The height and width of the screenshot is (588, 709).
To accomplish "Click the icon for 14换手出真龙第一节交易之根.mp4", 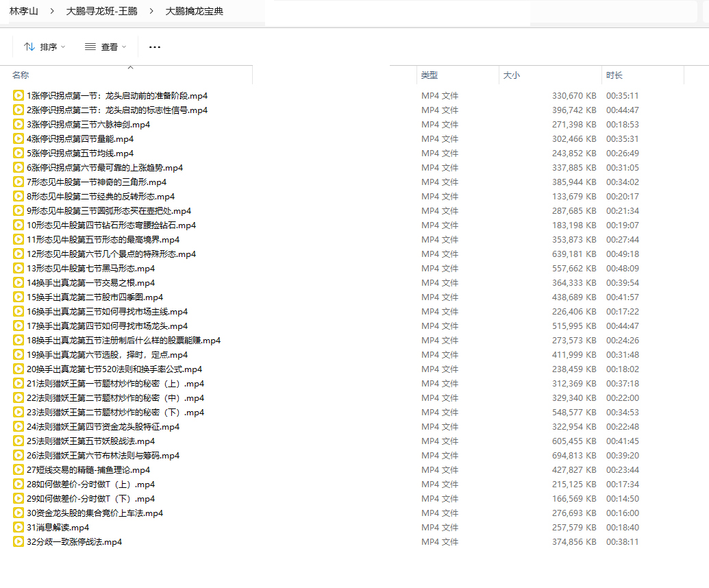I will [x=18, y=283].
